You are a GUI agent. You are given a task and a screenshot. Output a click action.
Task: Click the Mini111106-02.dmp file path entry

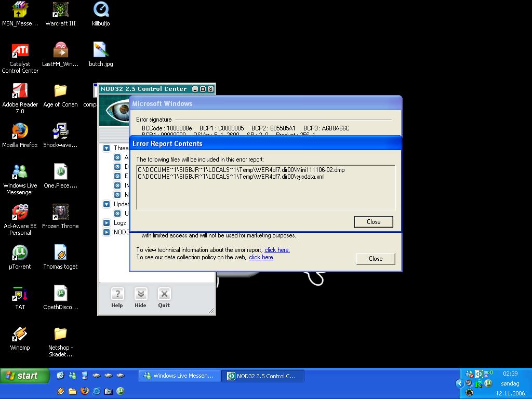[241, 170]
